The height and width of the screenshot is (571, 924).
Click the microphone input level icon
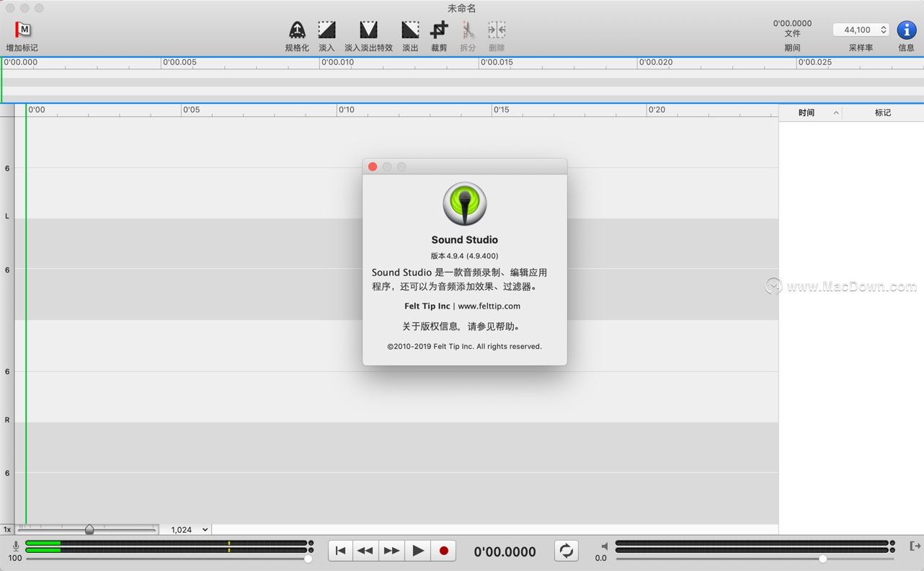coord(15,546)
